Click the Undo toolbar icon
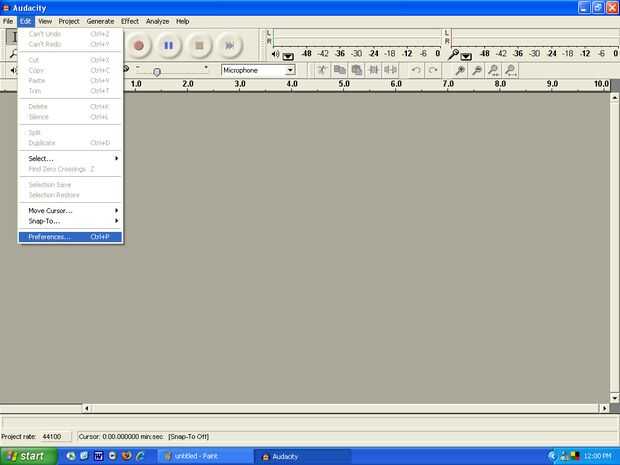 pyautogui.click(x=416, y=70)
